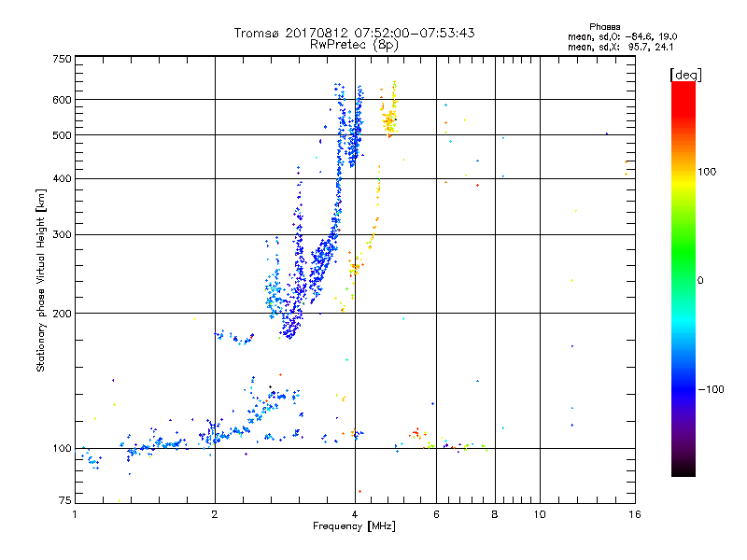This screenshot has height=560, width=747.
Task: Click the x-axis tick label "6"
Action: [436, 514]
